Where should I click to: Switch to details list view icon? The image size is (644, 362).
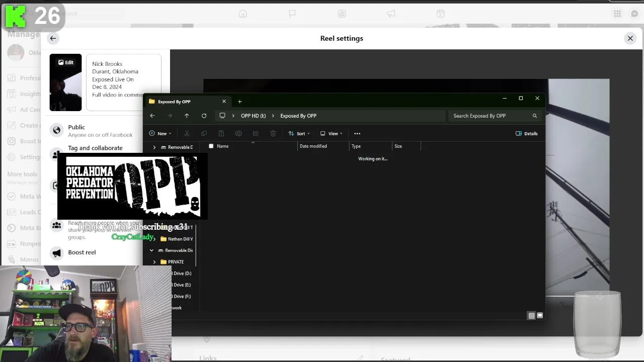(x=531, y=316)
